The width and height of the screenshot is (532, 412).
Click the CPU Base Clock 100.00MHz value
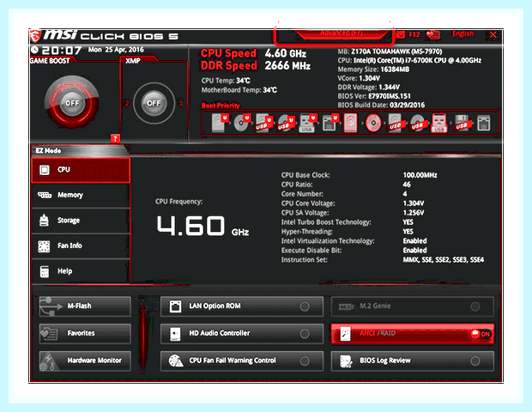(x=420, y=175)
